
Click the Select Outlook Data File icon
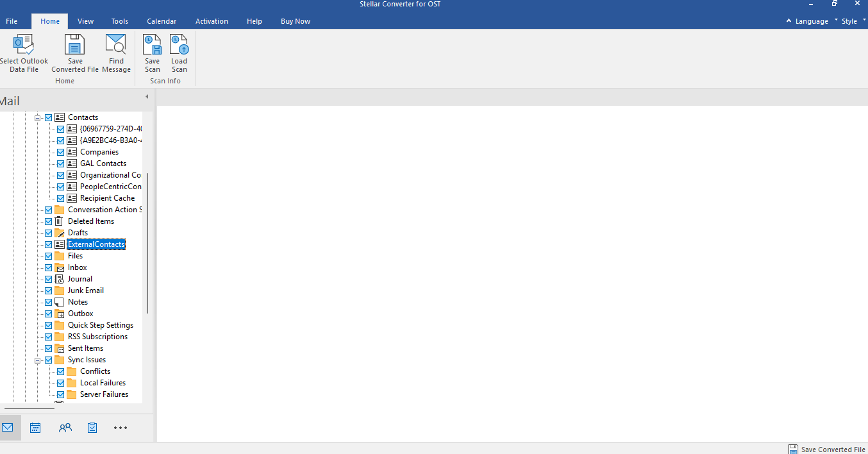[24, 46]
